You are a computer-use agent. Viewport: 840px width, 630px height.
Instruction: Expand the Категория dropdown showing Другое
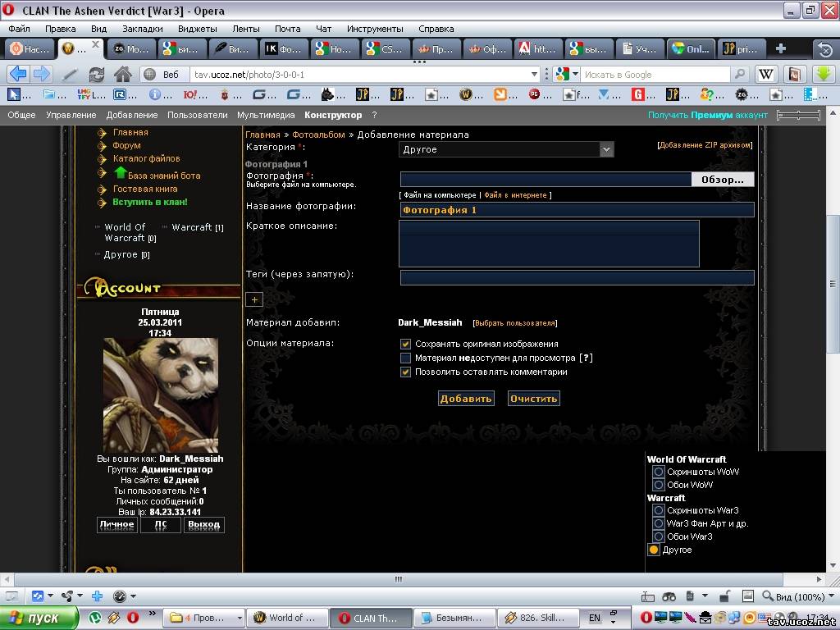point(606,149)
